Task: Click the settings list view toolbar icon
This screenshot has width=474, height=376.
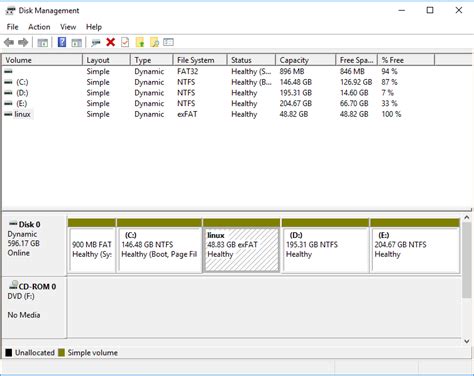Action: 168,42
